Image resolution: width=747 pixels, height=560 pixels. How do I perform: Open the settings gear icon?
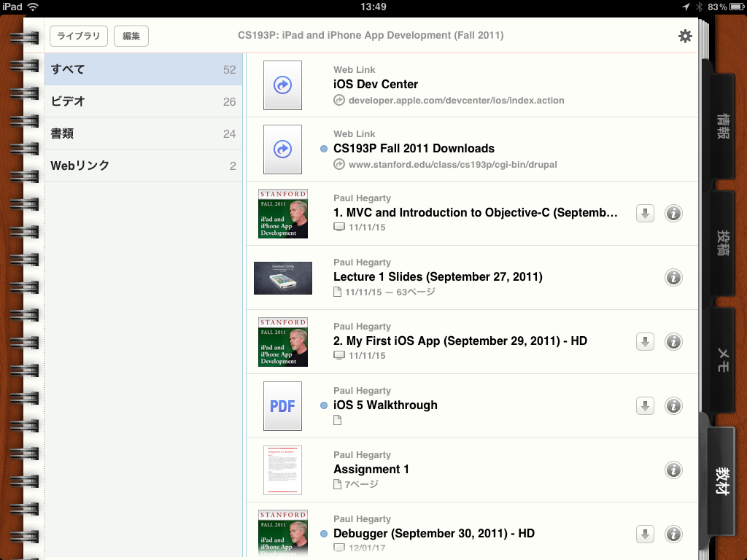(684, 36)
